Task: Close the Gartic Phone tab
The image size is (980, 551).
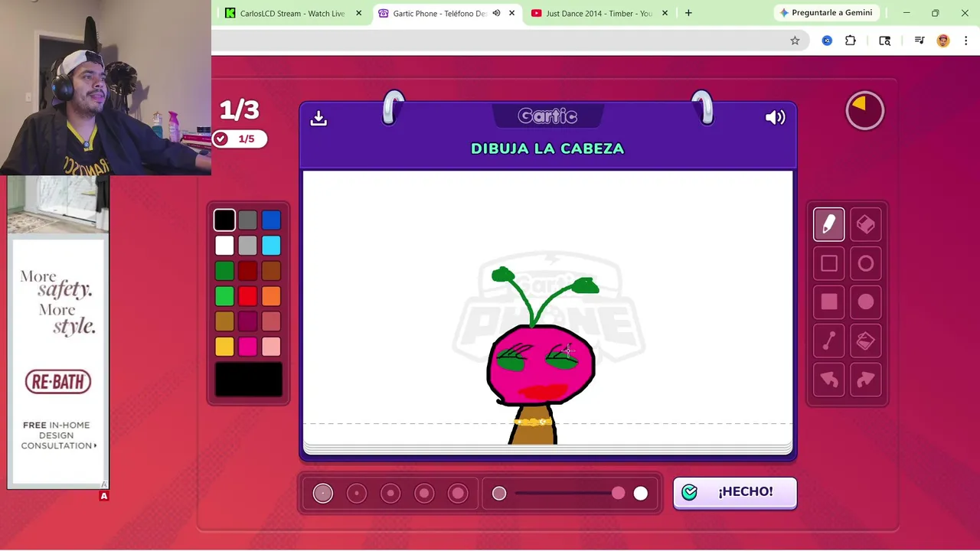Action: [512, 13]
